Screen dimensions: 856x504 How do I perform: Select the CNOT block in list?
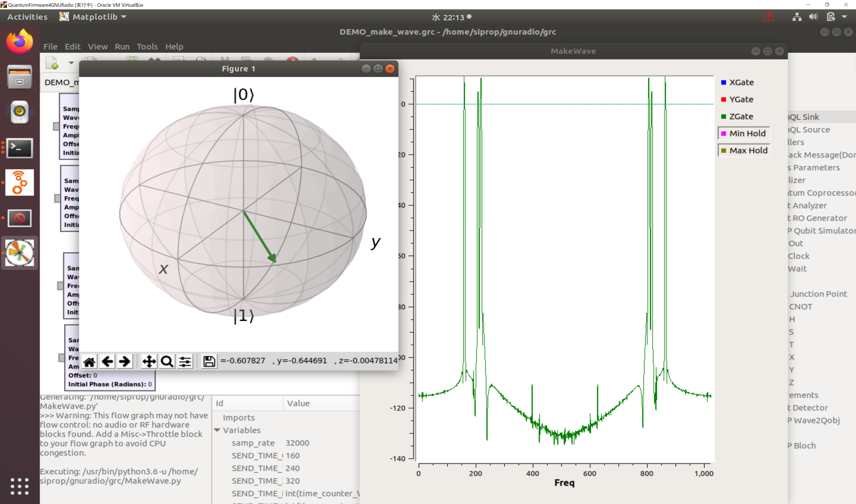pos(800,307)
